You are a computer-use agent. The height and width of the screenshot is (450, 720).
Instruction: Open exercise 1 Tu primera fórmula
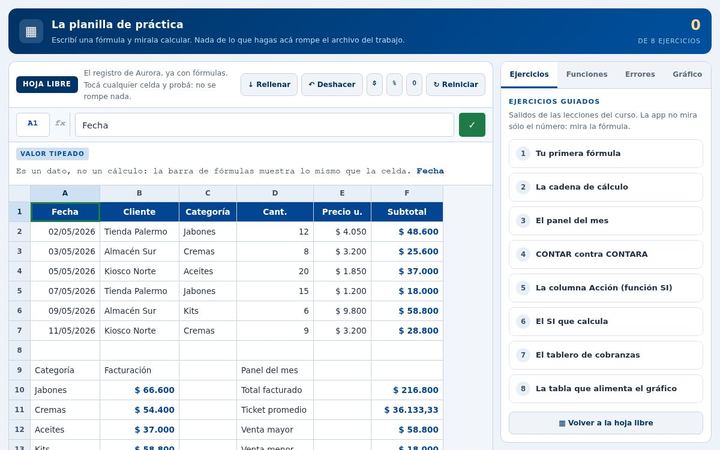[x=606, y=153]
